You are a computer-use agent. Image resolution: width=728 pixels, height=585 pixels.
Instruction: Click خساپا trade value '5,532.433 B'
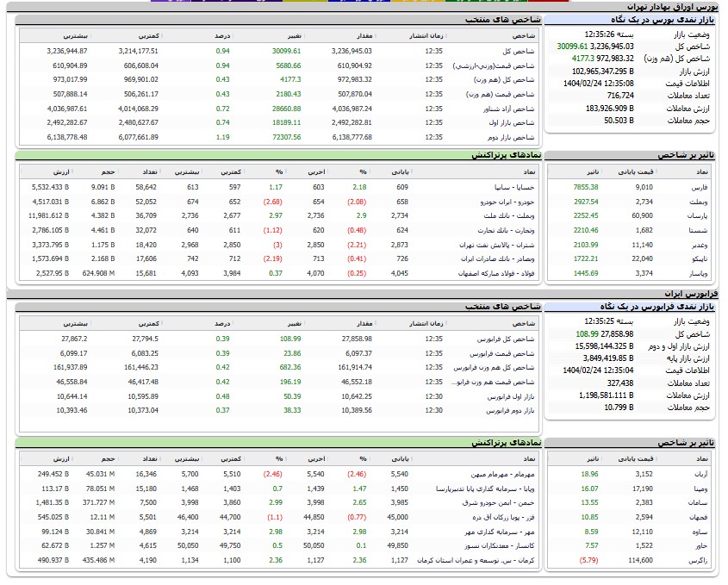pyautogui.click(x=50, y=188)
